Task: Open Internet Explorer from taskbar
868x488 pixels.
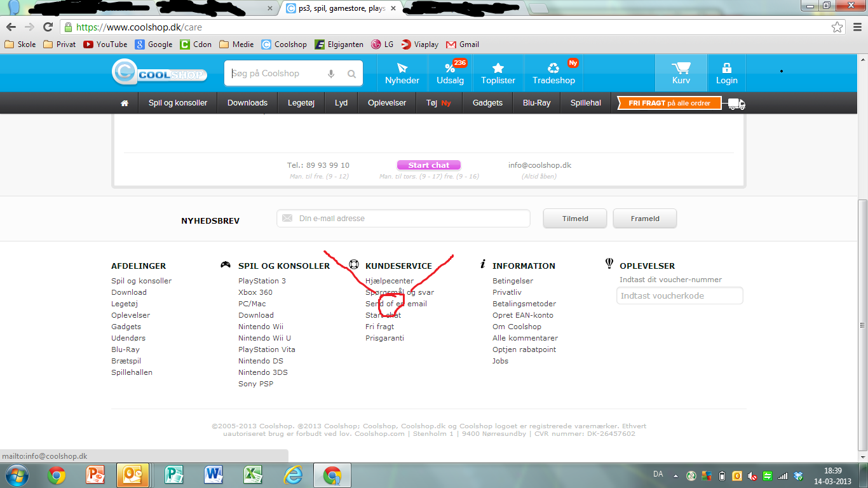Action: 293,475
